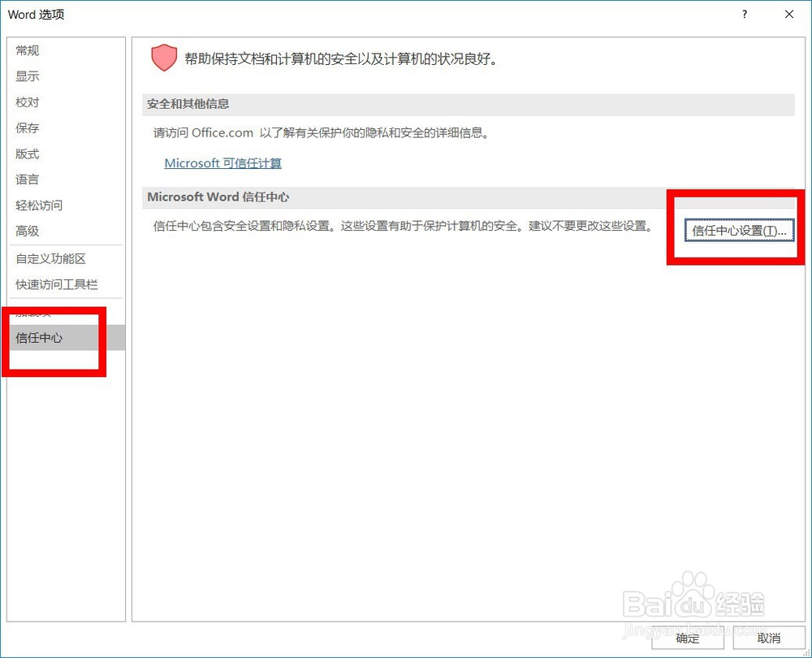The height and width of the screenshot is (658, 812).
Task: Click the Help question mark icon
Action: pos(744,15)
